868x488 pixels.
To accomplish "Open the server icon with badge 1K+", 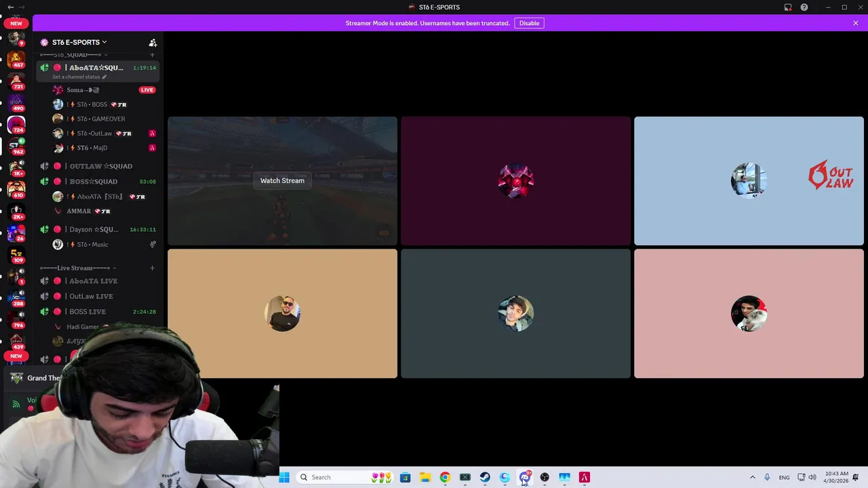I will pyautogui.click(x=16, y=167).
